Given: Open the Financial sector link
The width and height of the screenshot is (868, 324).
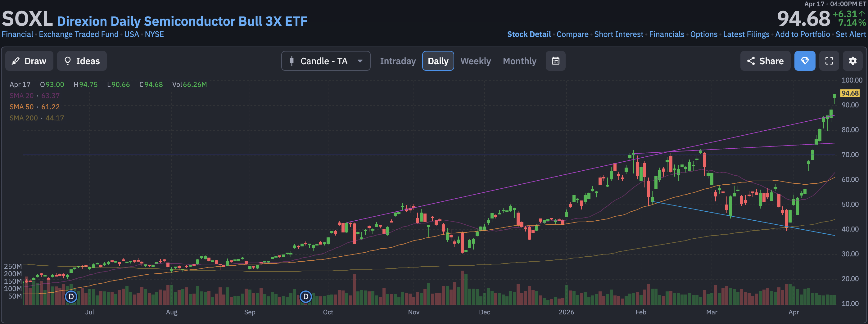Looking at the screenshot, I should coord(17,34).
